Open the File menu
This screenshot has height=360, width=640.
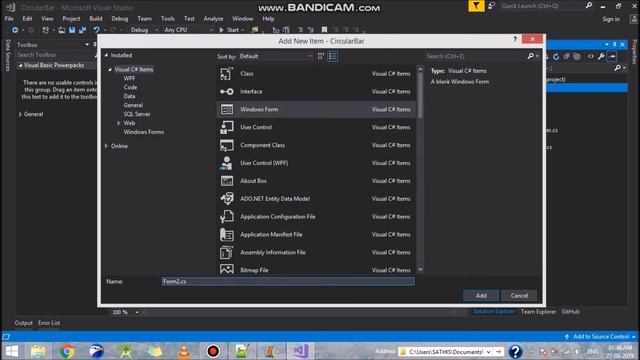[x=9, y=19]
